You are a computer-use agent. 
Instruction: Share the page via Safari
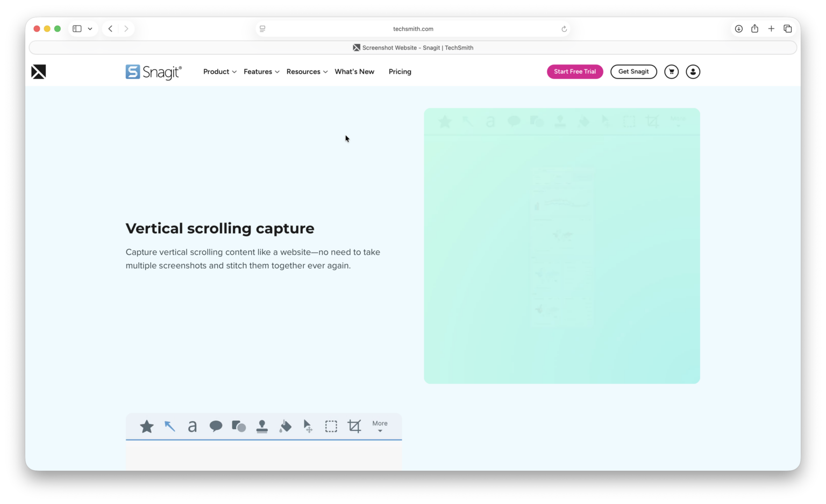[x=755, y=28]
